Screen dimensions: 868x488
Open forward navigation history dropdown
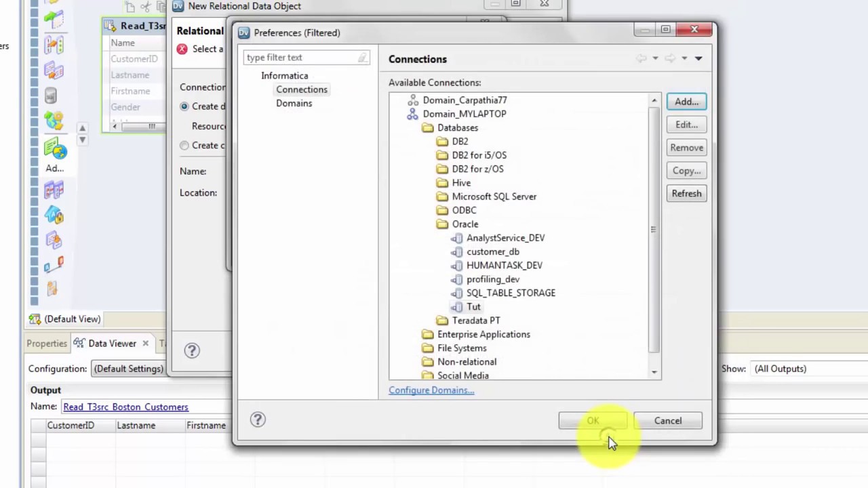[684, 59]
